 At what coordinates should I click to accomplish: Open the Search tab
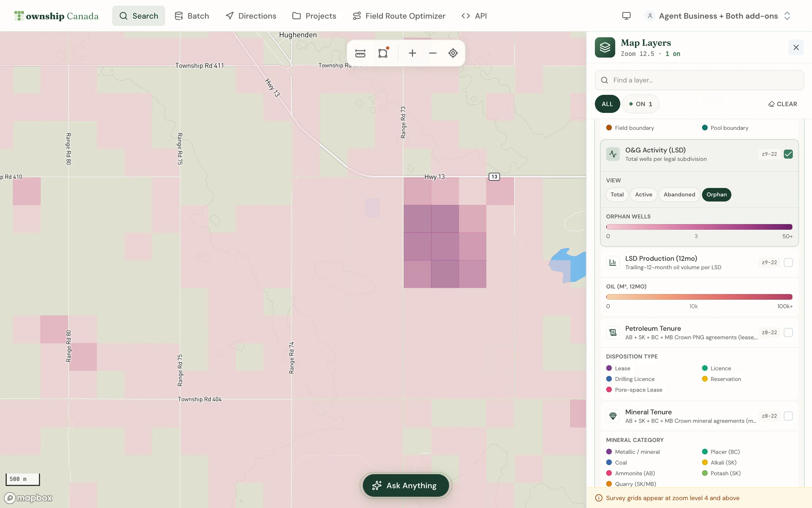pyautogui.click(x=139, y=16)
